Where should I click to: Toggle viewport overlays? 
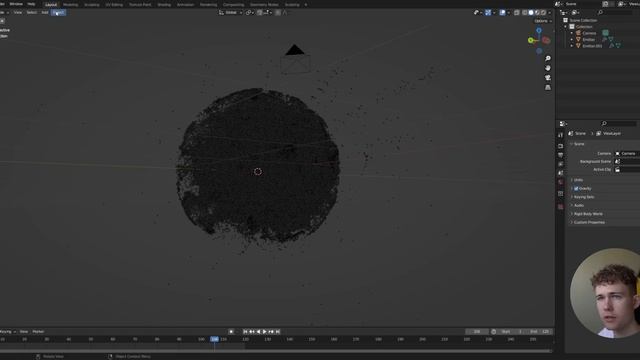pos(503,13)
